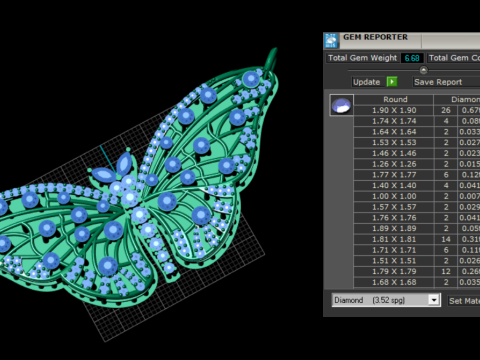Select the 1.57 X 1.57 row
Screen dimensions: 480x360
(417, 207)
